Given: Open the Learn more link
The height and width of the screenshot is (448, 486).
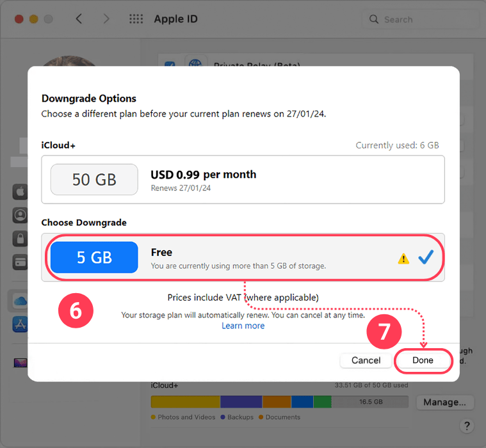Looking at the screenshot, I should [243, 326].
